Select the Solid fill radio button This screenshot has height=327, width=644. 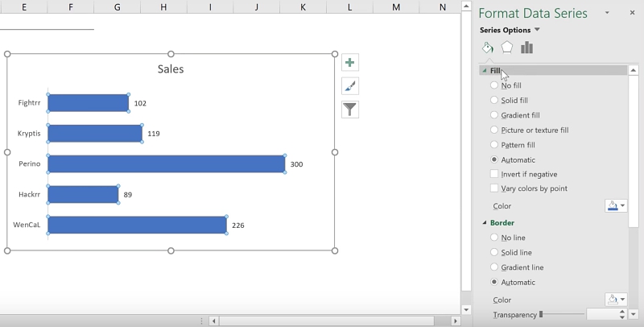coord(494,101)
